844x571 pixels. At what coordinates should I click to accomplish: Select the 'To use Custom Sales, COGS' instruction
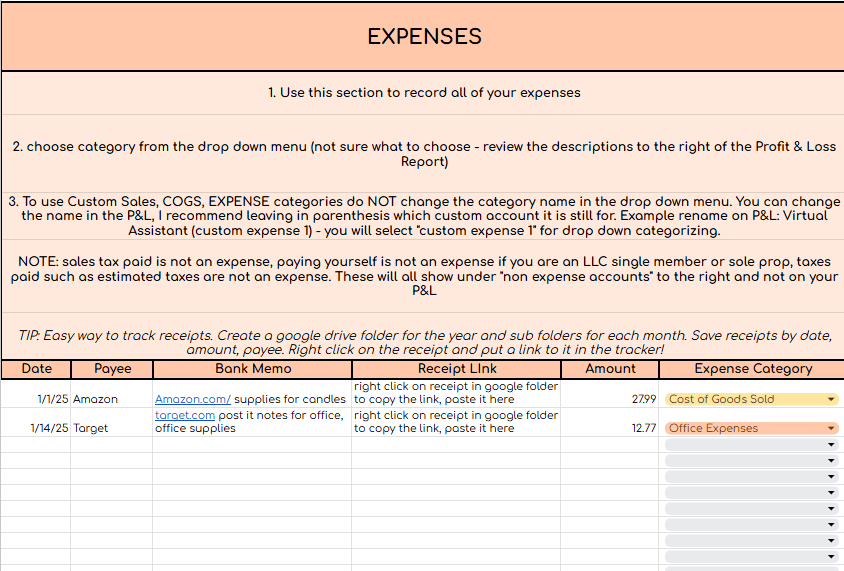point(424,216)
